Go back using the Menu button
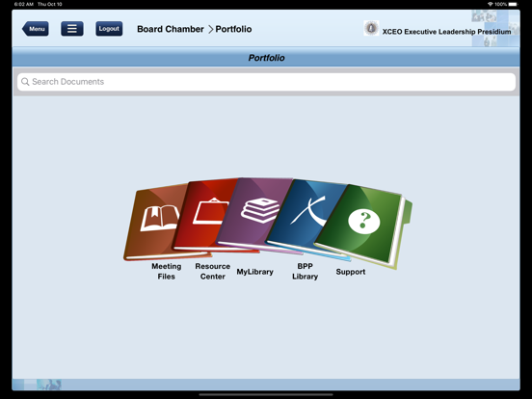The image size is (532, 399). point(36,29)
